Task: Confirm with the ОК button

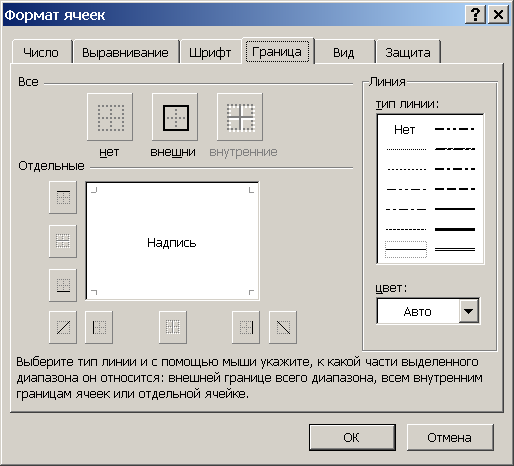Action: coord(352,437)
